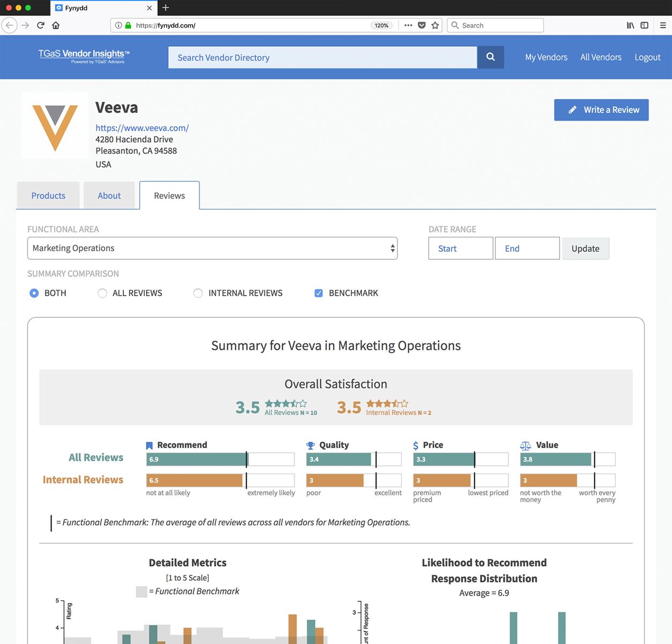Click Internal Reviews star rating
Image resolution: width=672 pixels, height=644 pixels.
tap(387, 404)
